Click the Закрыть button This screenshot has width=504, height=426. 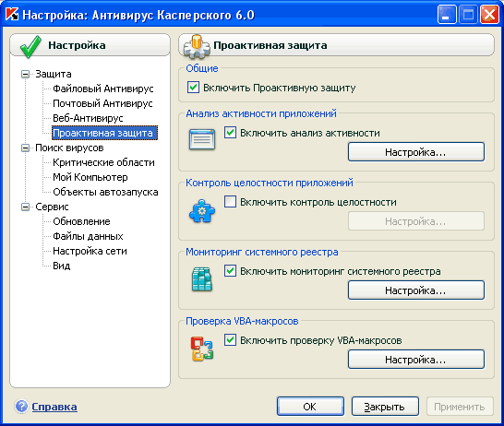coord(385,407)
